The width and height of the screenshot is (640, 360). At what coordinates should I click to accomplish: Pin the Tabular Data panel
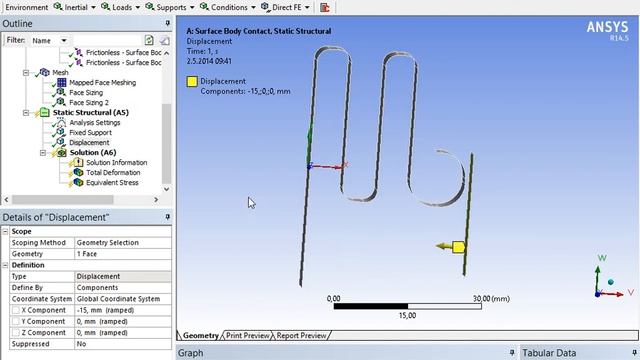pyautogui.click(x=635, y=353)
